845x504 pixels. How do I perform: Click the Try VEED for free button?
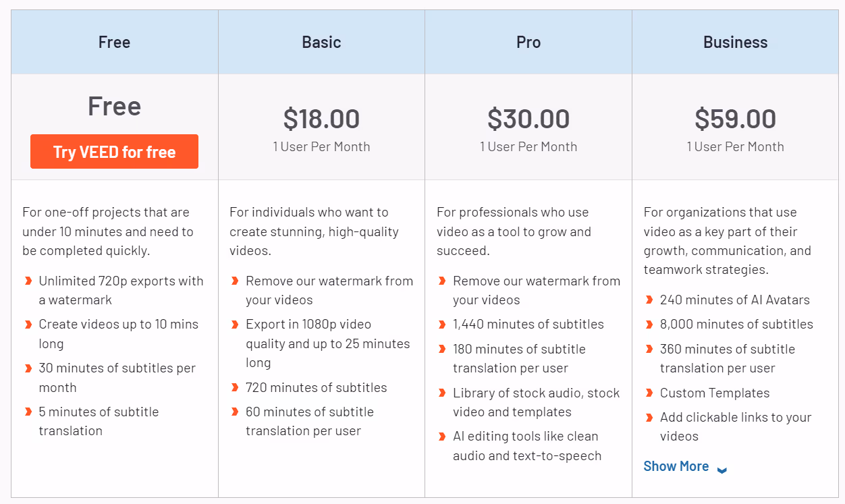(x=114, y=152)
